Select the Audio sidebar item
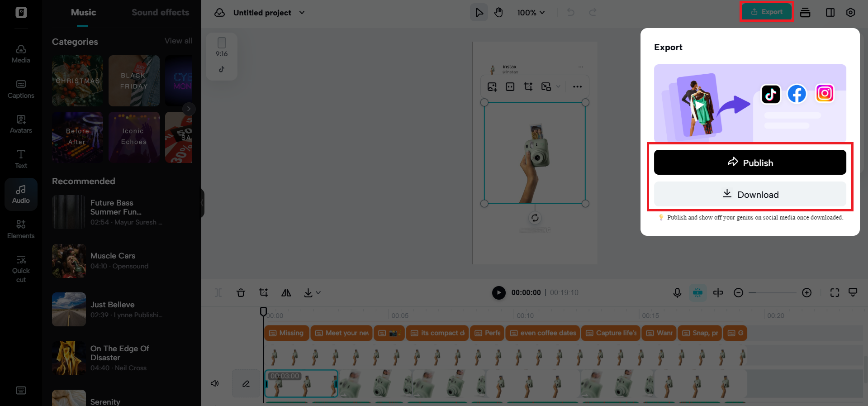868x406 pixels. (21, 194)
